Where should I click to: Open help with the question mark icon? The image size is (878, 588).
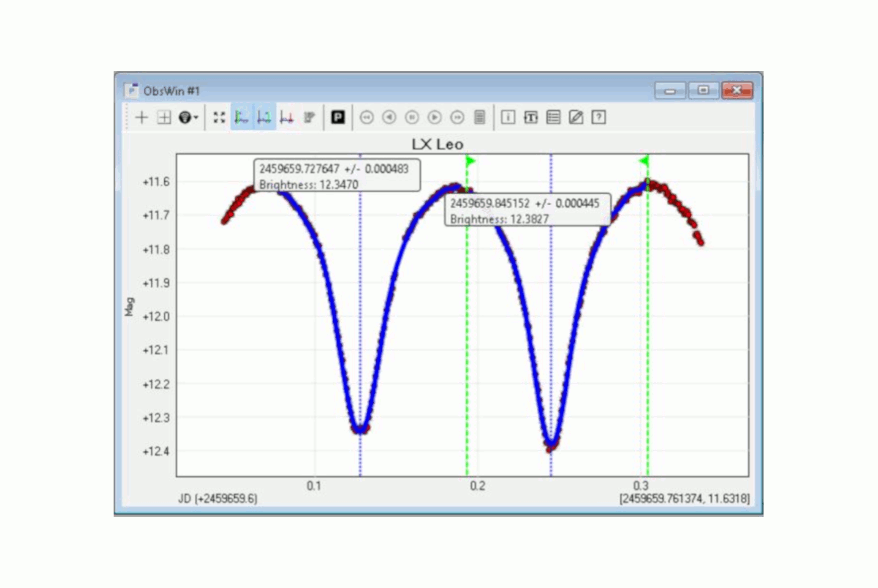pos(598,117)
